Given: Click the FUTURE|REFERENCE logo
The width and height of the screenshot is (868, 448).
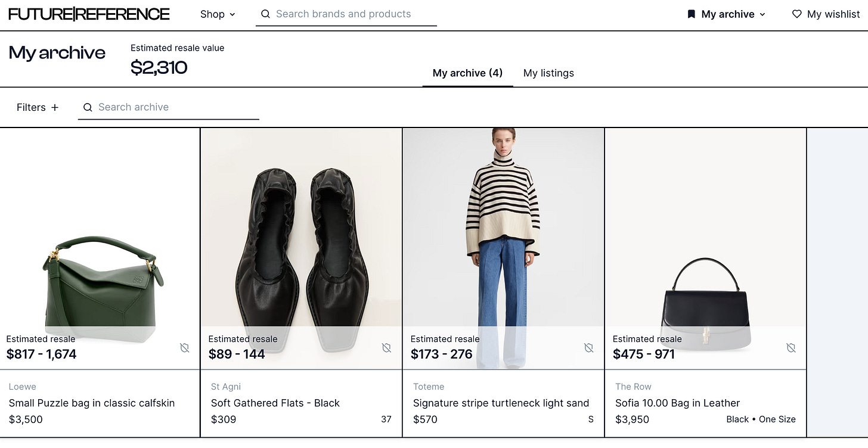Looking at the screenshot, I should pyautogui.click(x=89, y=14).
